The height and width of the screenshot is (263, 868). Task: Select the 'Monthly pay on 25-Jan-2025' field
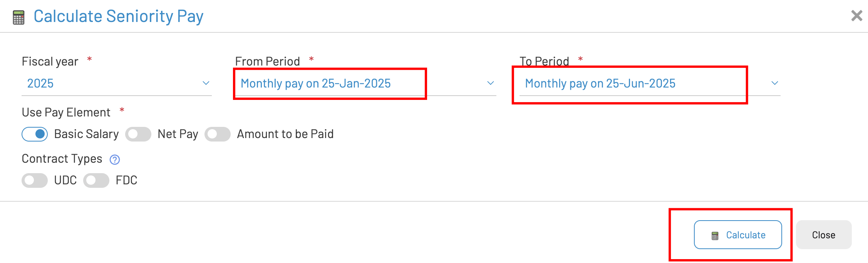315,83
